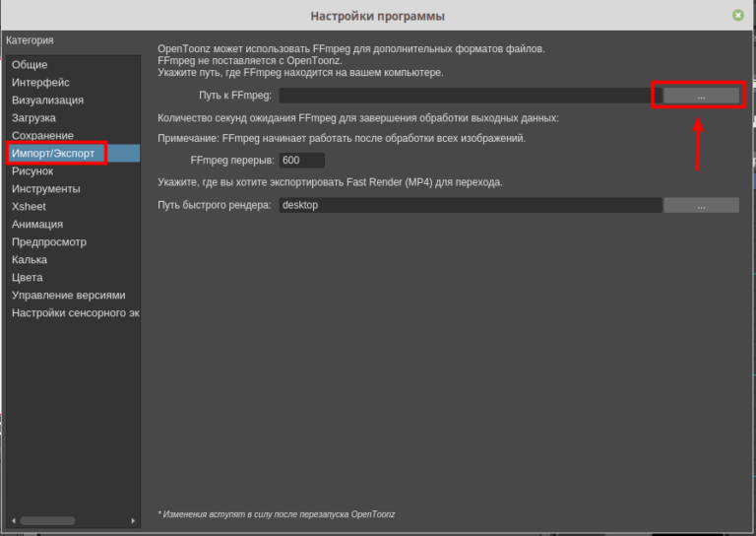Select Управление версиями category
This screenshot has width=756, height=536.
(x=73, y=296)
